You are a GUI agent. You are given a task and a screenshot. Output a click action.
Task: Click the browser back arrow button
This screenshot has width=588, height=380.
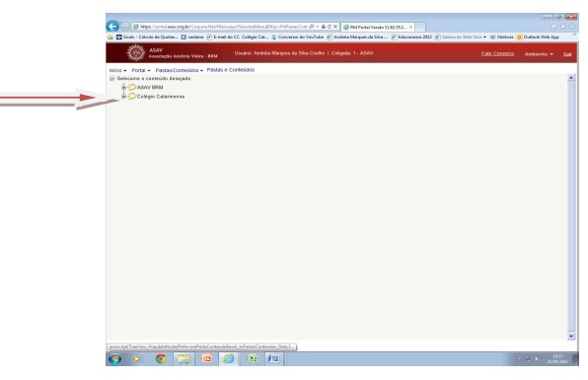tap(112, 27)
